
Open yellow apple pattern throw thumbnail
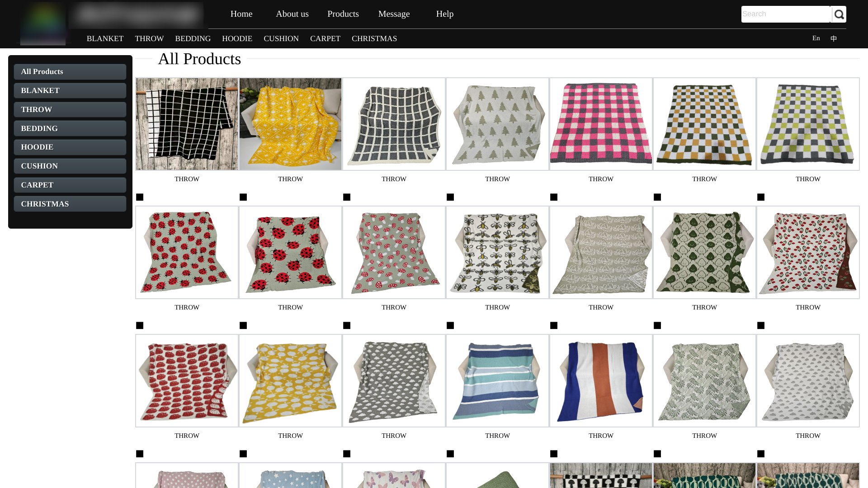tap(290, 381)
